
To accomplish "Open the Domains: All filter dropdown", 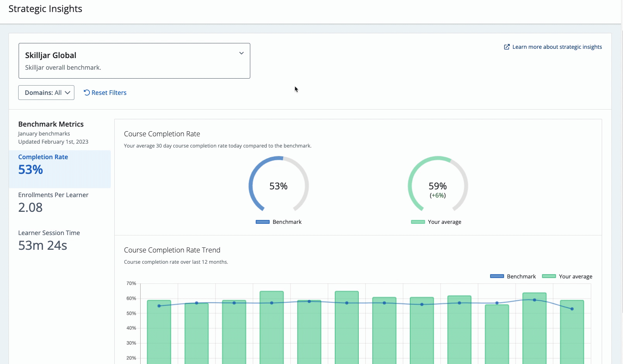I will 46,93.
